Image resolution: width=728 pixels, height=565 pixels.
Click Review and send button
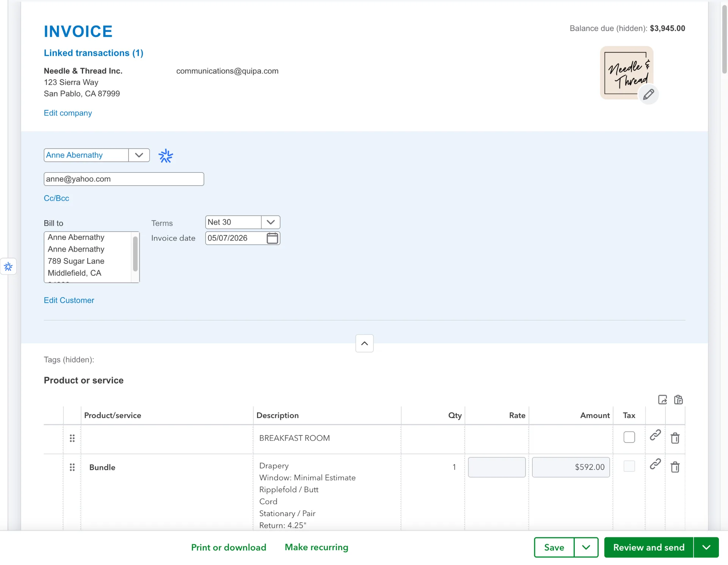coord(649,547)
